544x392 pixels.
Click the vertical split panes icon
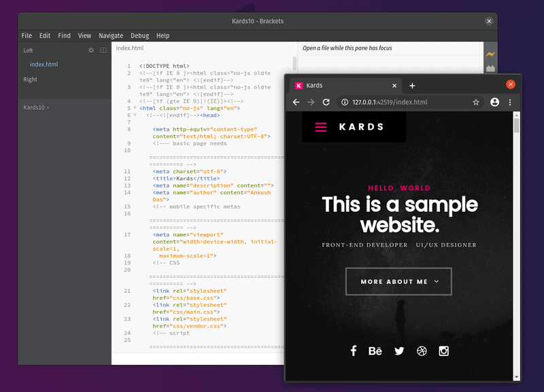(103, 50)
